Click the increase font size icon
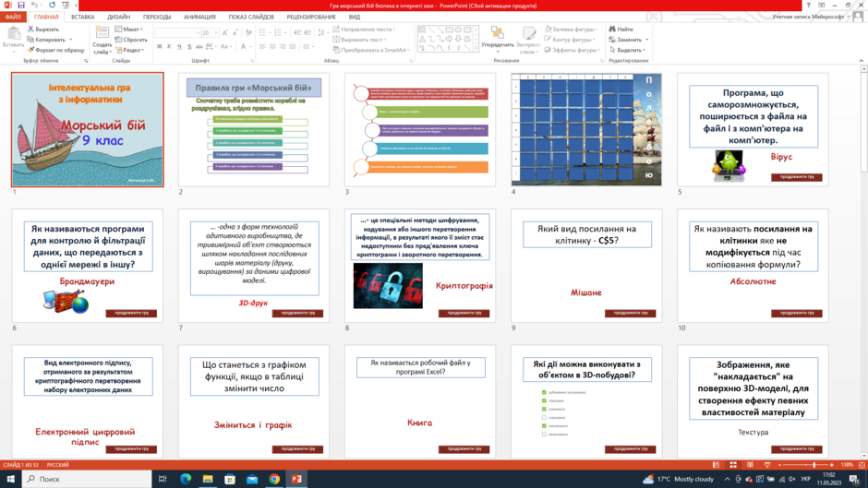Screen dimensions: 868x488 pyautogui.click(x=225, y=32)
